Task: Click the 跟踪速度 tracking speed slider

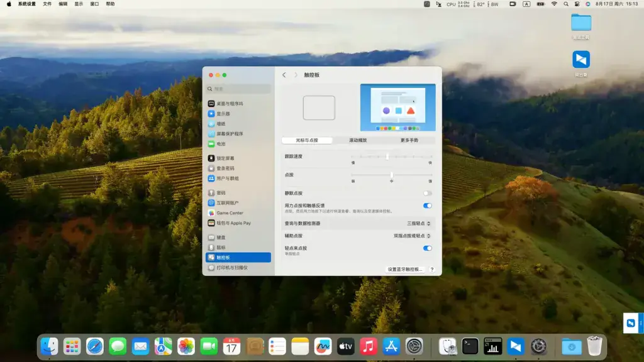Action: pyautogui.click(x=391, y=156)
